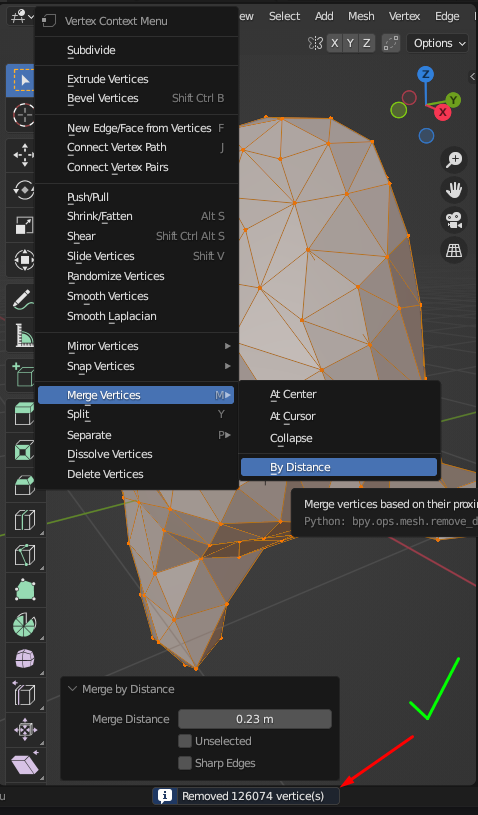
Task: Click the Removed 126074 vertice(s) message
Action: point(253,796)
